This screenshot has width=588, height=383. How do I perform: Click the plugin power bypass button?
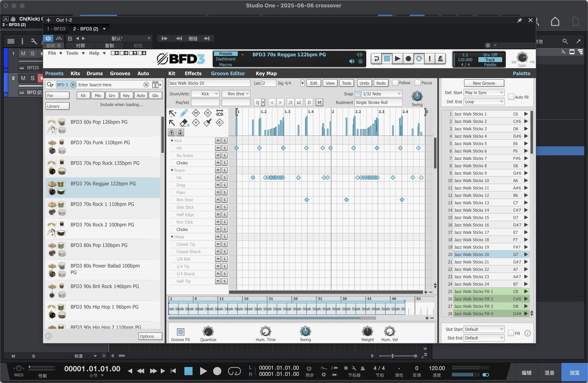pyautogui.click(x=48, y=38)
